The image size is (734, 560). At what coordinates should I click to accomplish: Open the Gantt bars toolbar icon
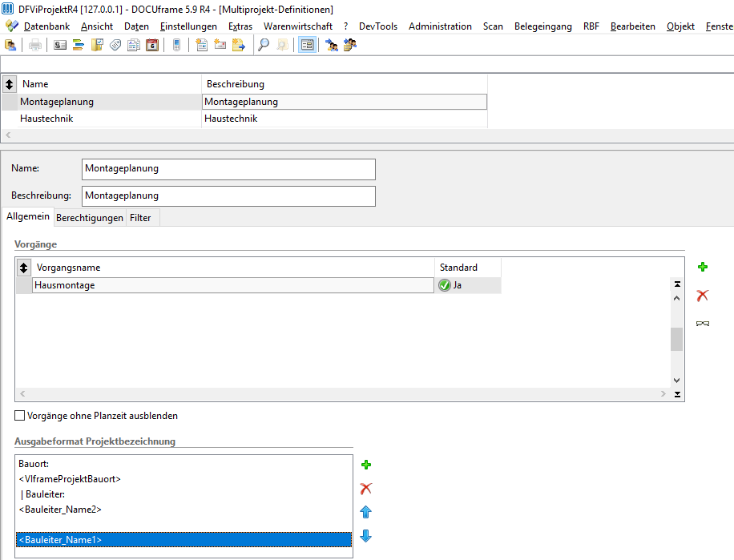tap(79, 45)
